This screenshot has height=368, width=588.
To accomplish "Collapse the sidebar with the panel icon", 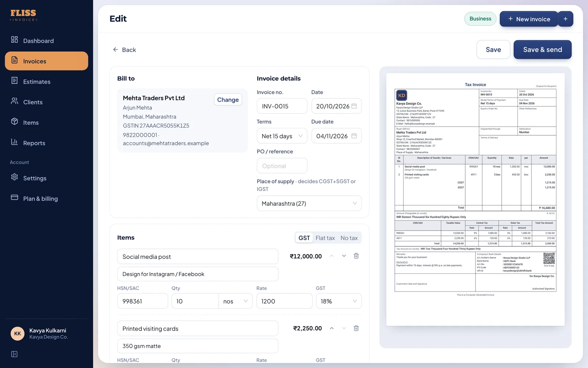I will click(14, 354).
